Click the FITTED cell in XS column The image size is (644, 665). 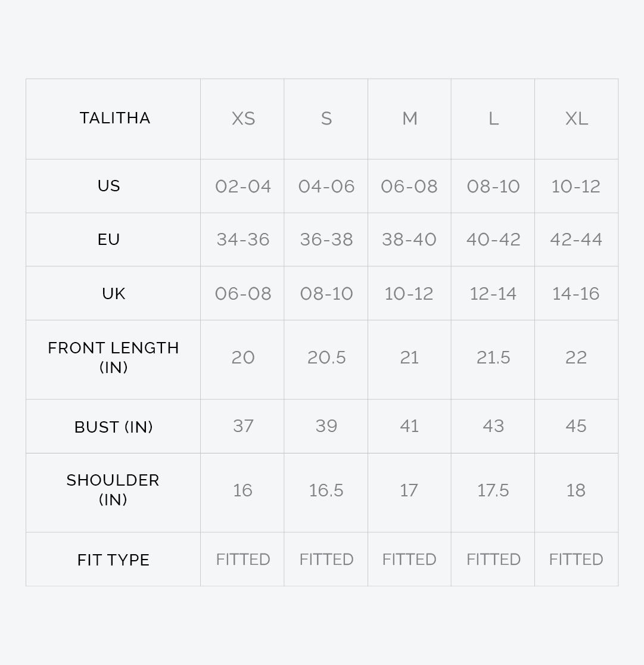pos(243,560)
